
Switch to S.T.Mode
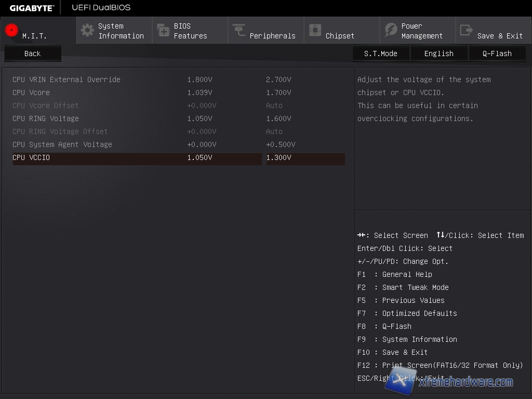pos(380,54)
